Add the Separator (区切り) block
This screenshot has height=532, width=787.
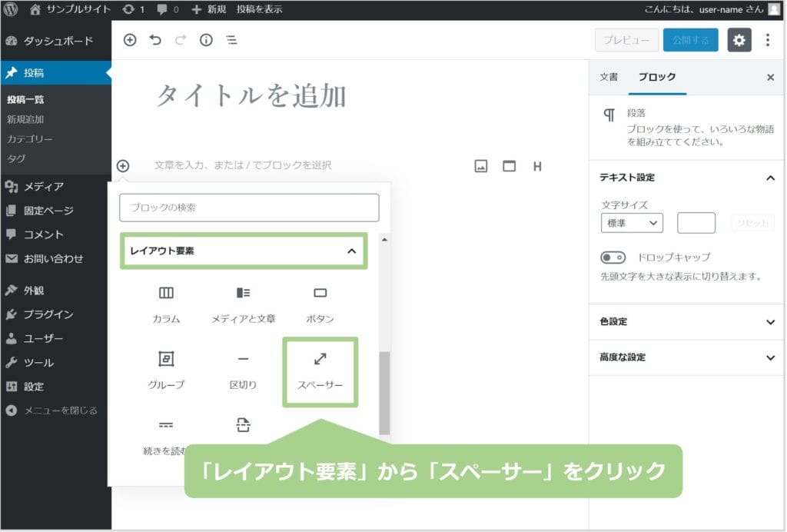point(243,371)
